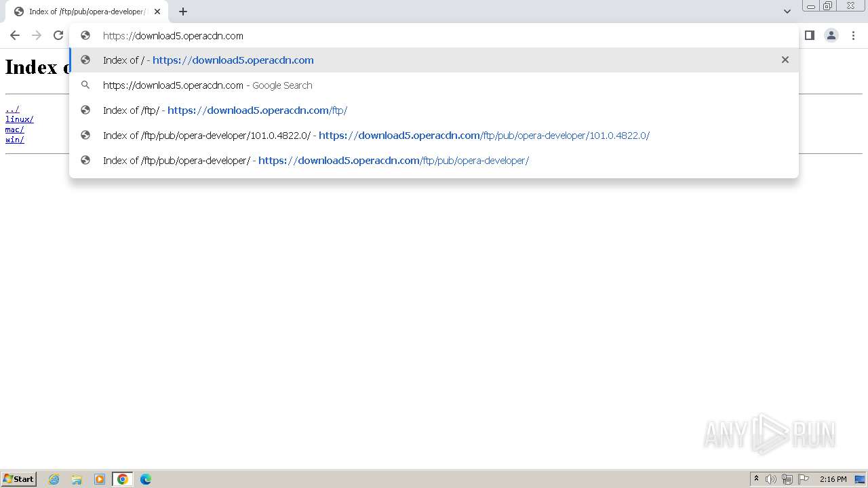Go back to the previous page
The height and width of the screenshot is (488, 868).
coord(15,35)
